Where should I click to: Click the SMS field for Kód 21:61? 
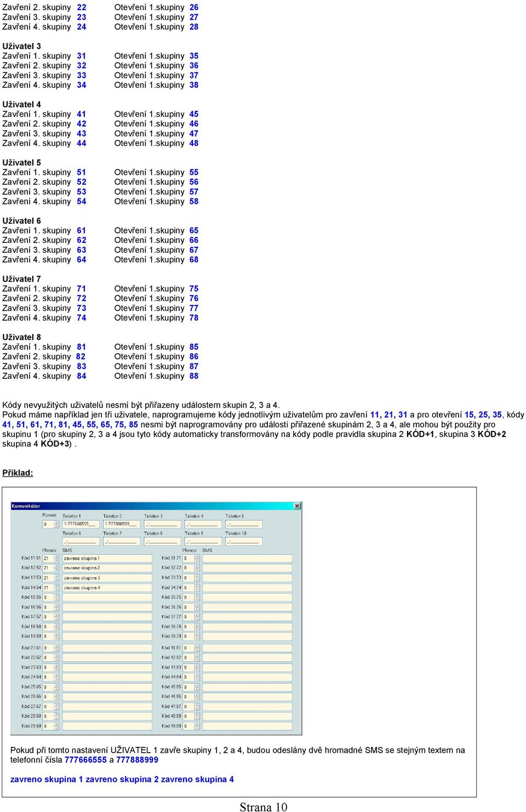[107, 648]
